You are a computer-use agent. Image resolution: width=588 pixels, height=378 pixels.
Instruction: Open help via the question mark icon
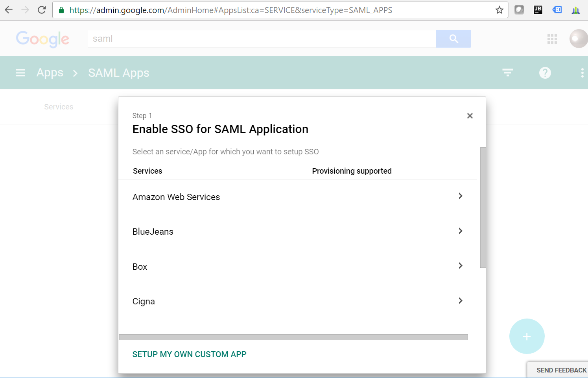(x=545, y=72)
